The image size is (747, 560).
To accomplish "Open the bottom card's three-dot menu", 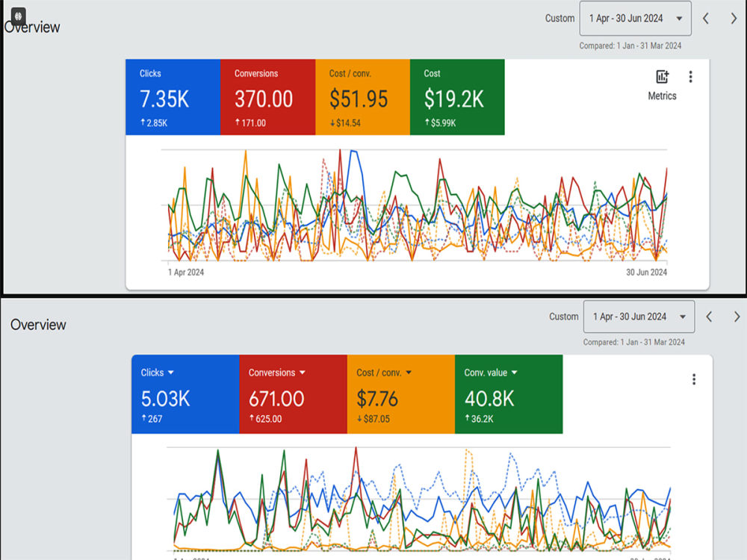I will click(694, 379).
